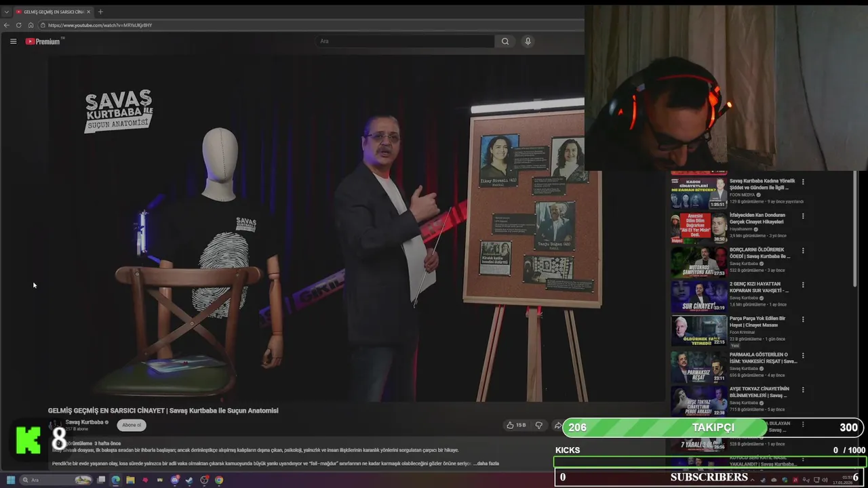
Task: Open Steam from the taskbar
Action: tap(189, 480)
